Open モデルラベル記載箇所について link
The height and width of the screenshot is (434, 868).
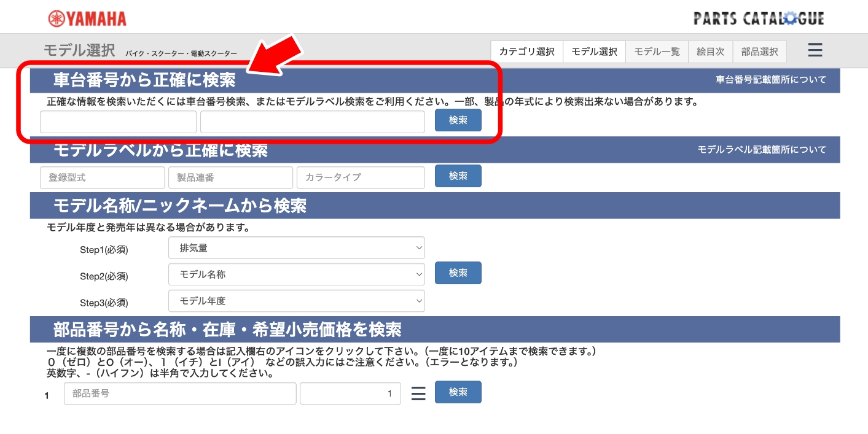(762, 150)
